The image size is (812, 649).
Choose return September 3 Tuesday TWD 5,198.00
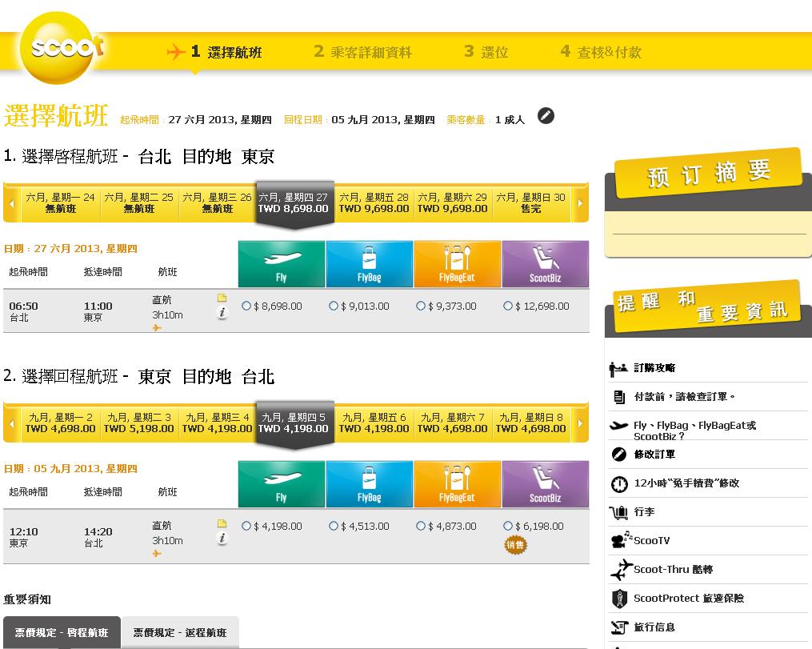pos(138,423)
